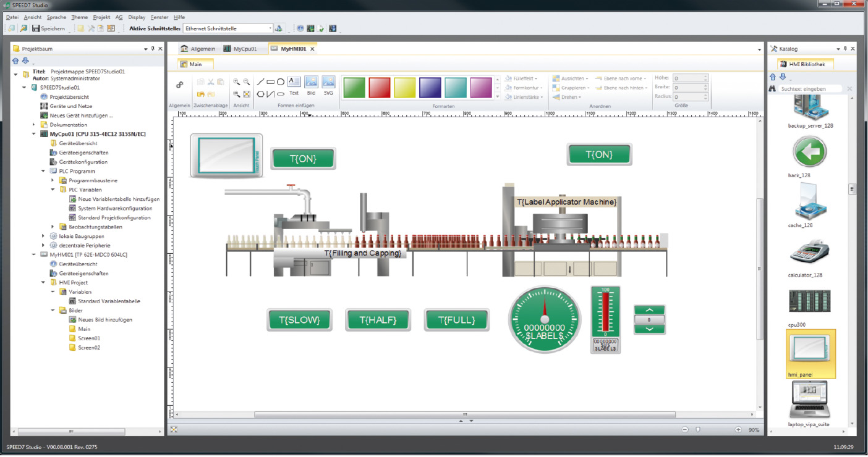
Task: Click the icon next to Ethernet Schnittstelle dropdown
Action: (x=279, y=28)
